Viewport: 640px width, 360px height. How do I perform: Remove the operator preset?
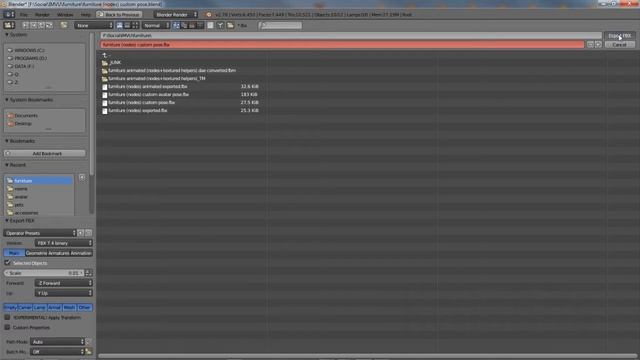(88, 233)
